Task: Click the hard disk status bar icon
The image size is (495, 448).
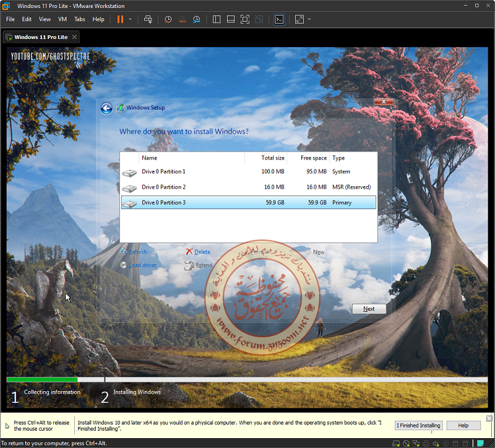Action: click(x=396, y=444)
